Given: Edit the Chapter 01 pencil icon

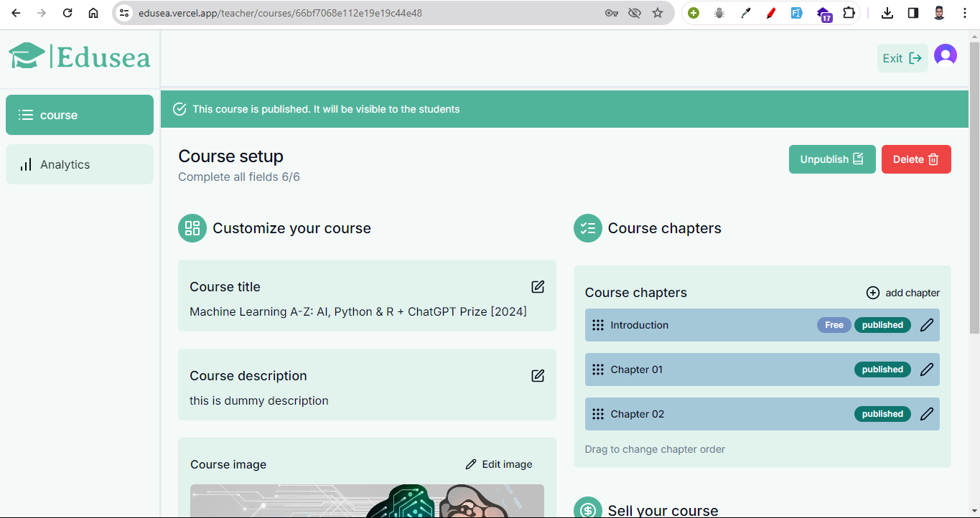Looking at the screenshot, I should (x=927, y=369).
